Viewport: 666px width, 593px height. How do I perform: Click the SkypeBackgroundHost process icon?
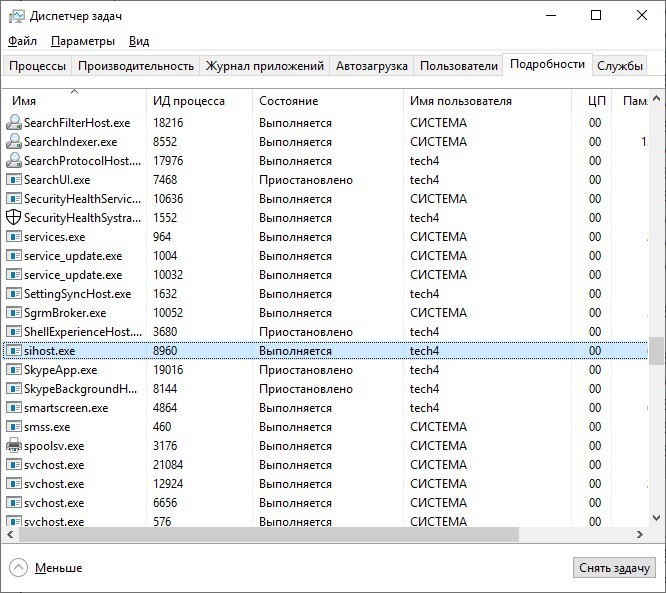point(14,389)
